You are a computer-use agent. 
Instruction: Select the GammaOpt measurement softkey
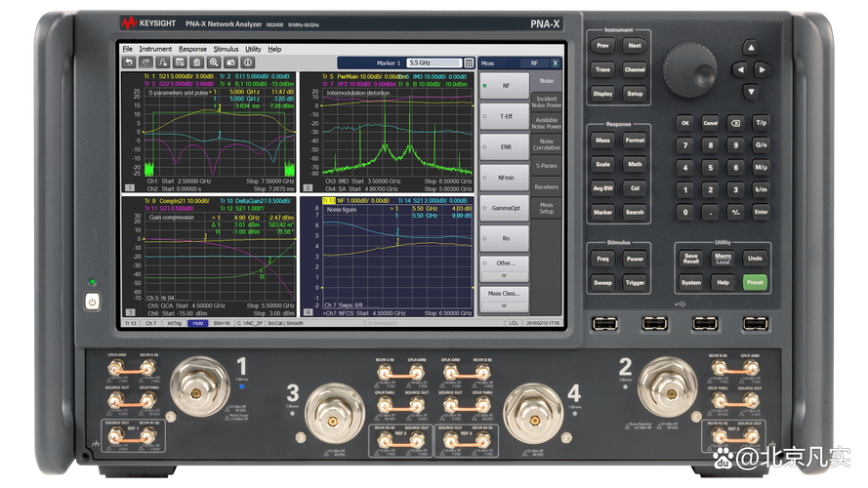(x=505, y=208)
